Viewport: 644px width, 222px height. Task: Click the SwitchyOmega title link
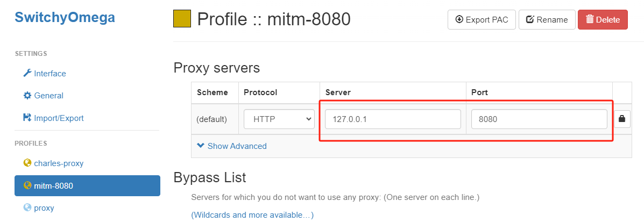65,17
